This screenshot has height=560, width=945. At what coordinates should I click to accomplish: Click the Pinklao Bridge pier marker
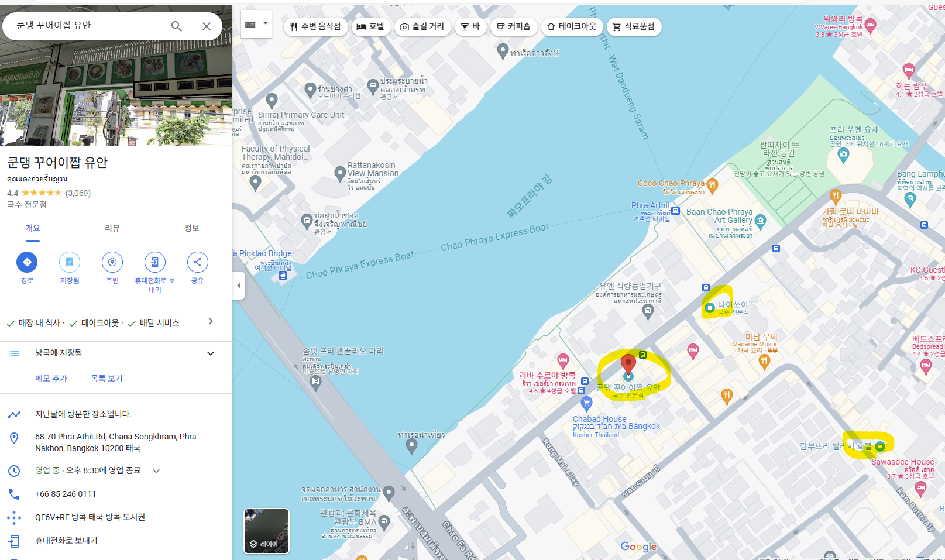pos(283,275)
